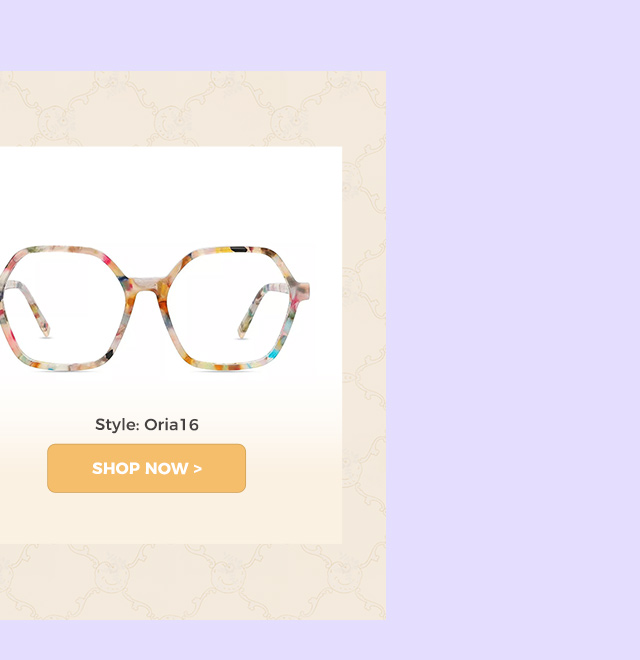Click the word NOW on the orange button
The width and height of the screenshot is (640, 660).
(x=166, y=468)
